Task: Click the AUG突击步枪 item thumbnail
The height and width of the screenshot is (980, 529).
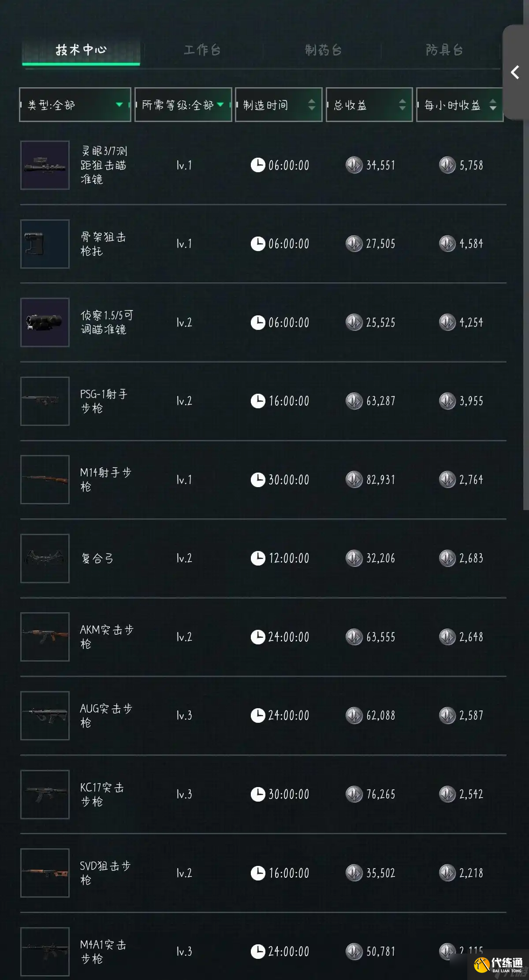Action: [45, 715]
